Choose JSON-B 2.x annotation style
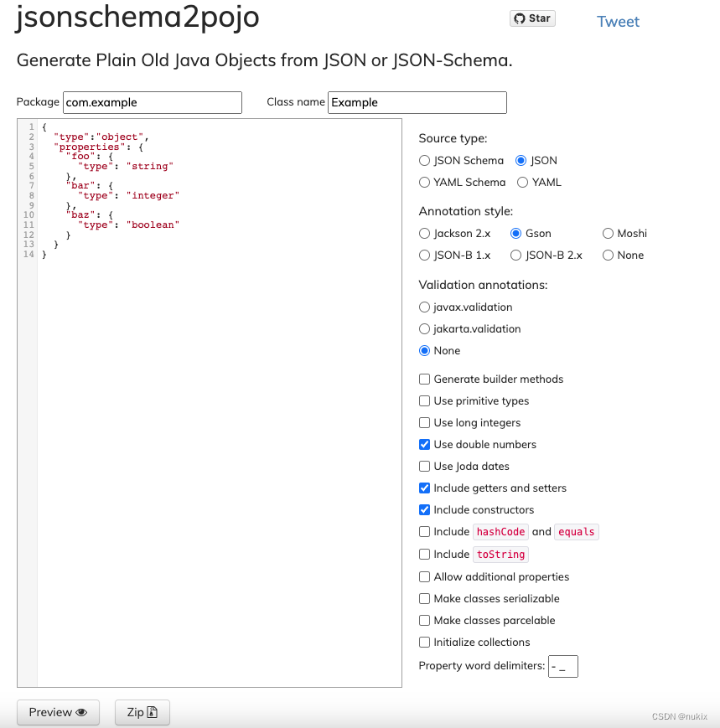This screenshot has height=728, width=720. pyautogui.click(x=515, y=256)
